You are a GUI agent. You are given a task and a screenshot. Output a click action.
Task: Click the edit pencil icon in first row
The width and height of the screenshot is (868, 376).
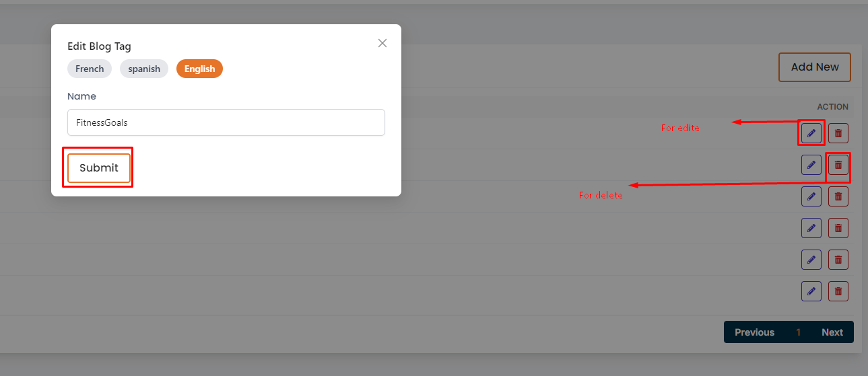[x=811, y=133]
